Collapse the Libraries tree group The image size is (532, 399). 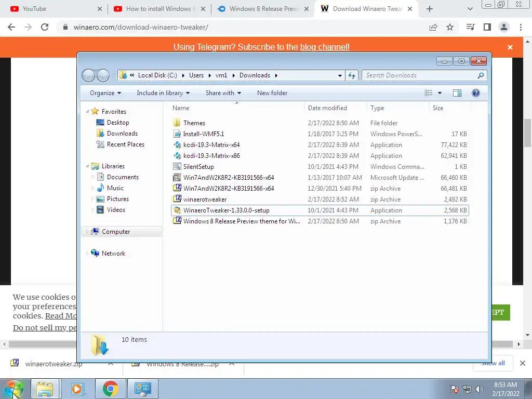pyautogui.click(x=87, y=166)
